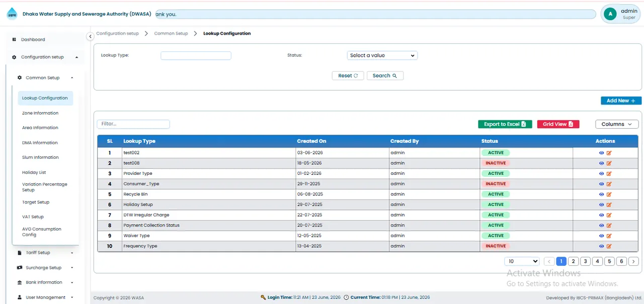Screen dimensions: 644x304
Task: Edit the Waiver Type row
Action: click(x=609, y=236)
